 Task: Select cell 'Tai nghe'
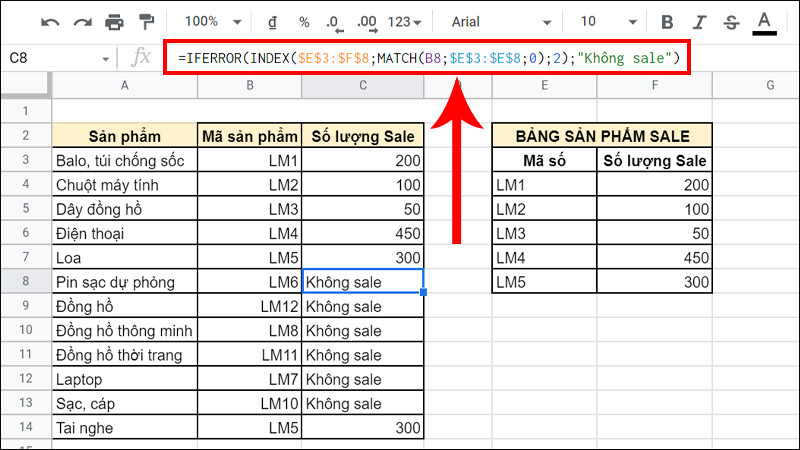124,428
